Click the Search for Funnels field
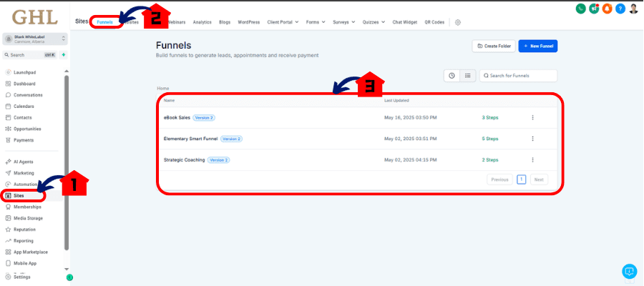 [x=518, y=76]
